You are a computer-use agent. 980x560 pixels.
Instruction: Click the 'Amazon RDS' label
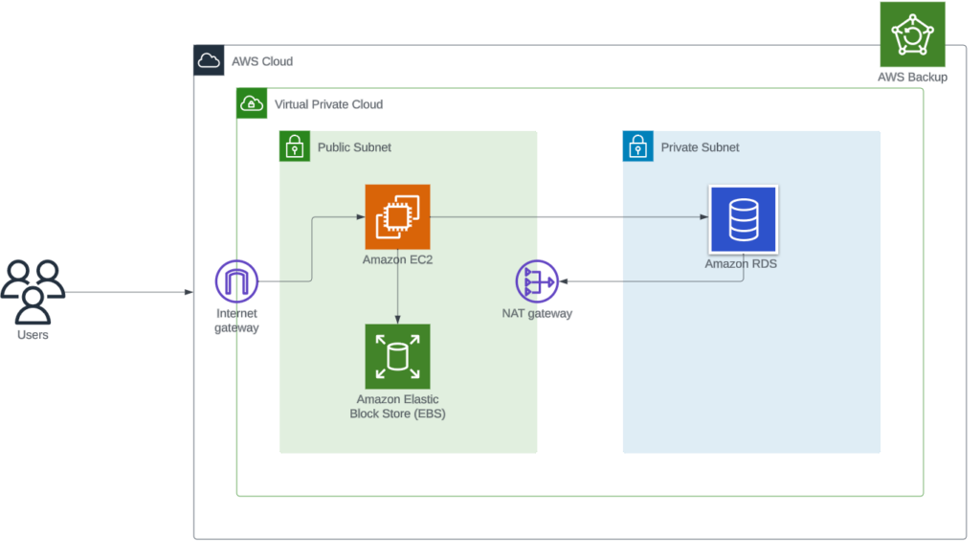741,264
